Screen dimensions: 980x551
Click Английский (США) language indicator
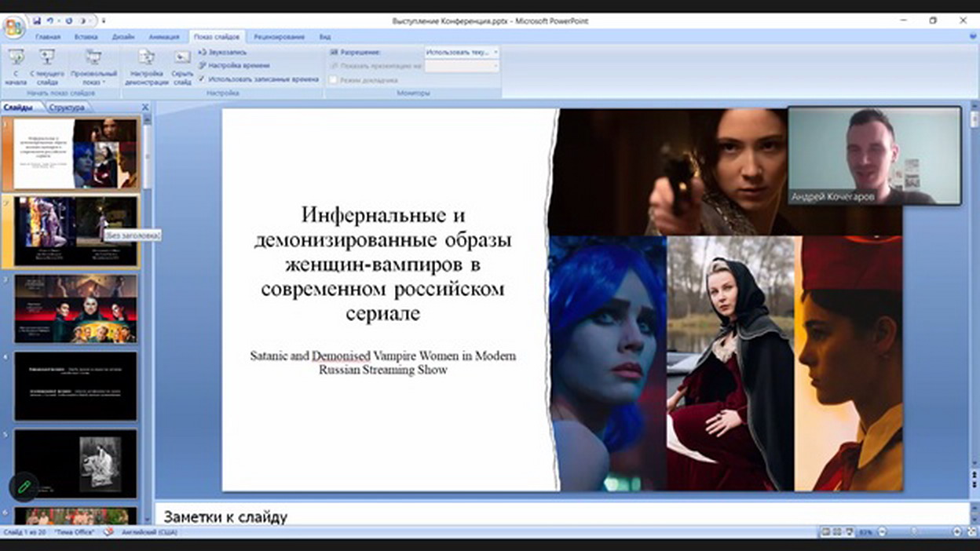[148, 532]
